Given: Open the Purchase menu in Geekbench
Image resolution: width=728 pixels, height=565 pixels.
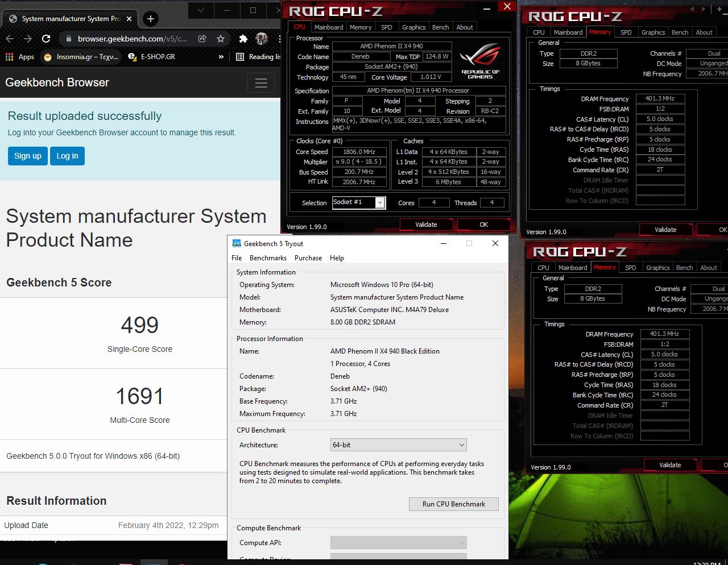Looking at the screenshot, I should [308, 258].
